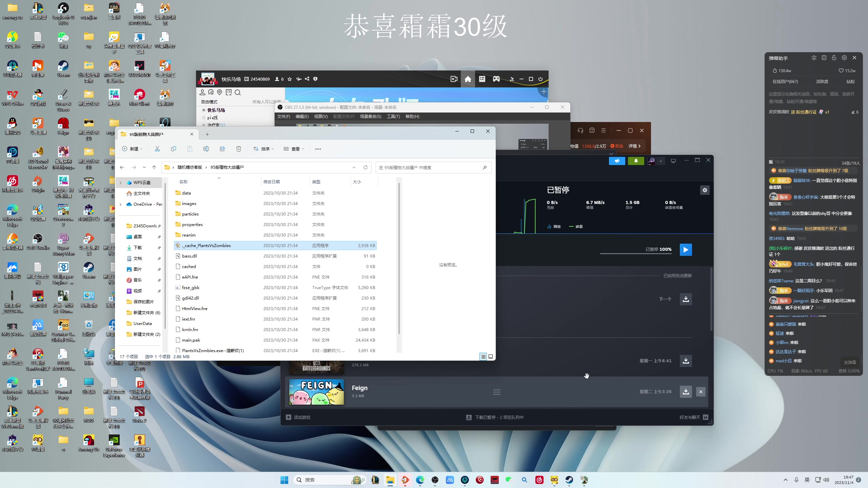
Task: Click download icon for Feign in Steam
Action: (686, 392)
